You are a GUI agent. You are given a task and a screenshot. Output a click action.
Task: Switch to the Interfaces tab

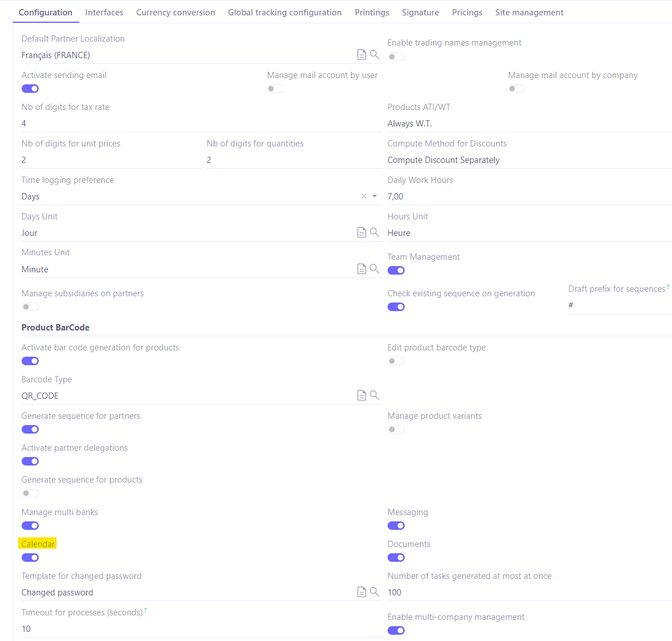coord(104,12)
